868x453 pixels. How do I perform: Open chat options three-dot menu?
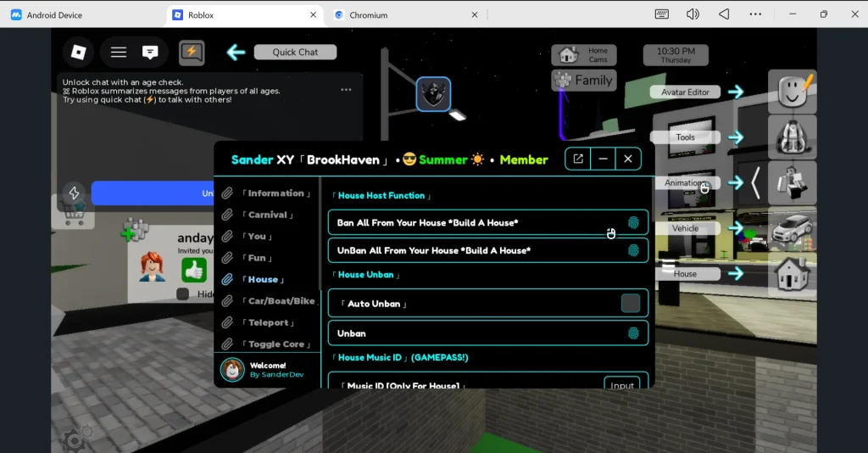pos(346,90)
